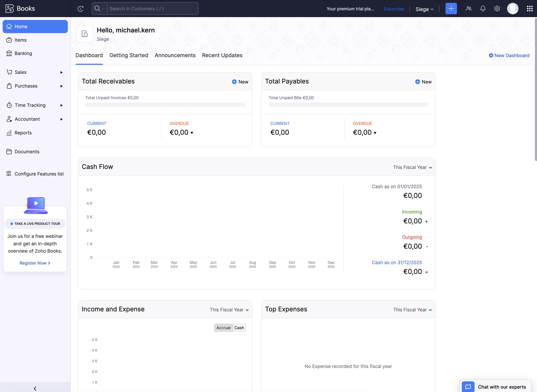537x392 pixels.
Task: Click the Banking building icon in sidebar
Action: point(9,53)
